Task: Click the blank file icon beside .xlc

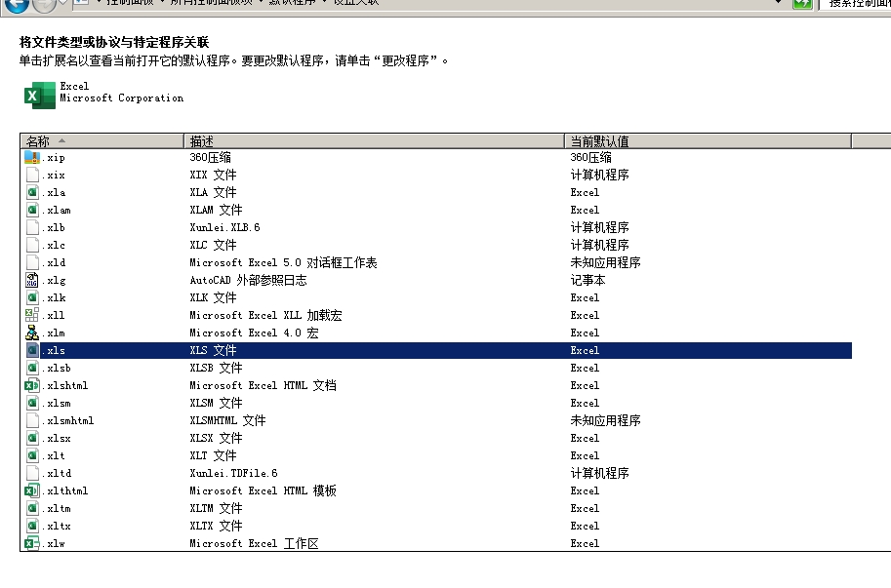Action: [x=32, y=245]
